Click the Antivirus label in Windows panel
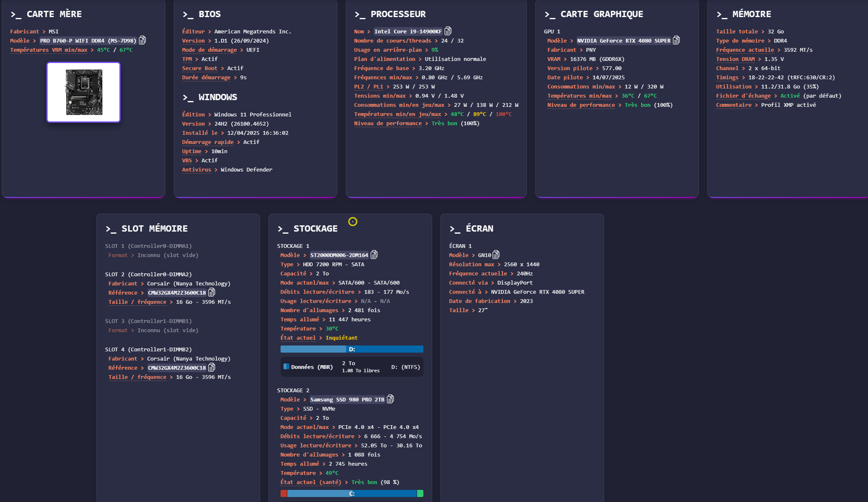 [196, 170]
